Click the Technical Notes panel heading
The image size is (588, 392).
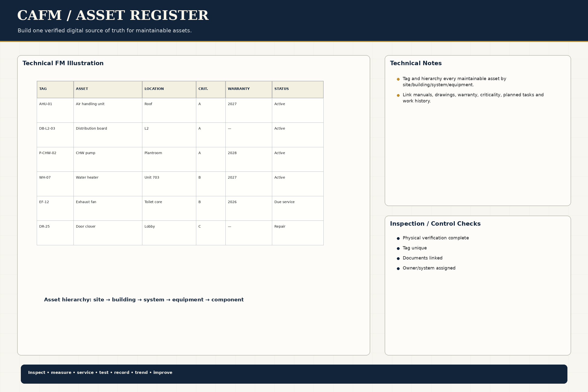click(416, 63)
